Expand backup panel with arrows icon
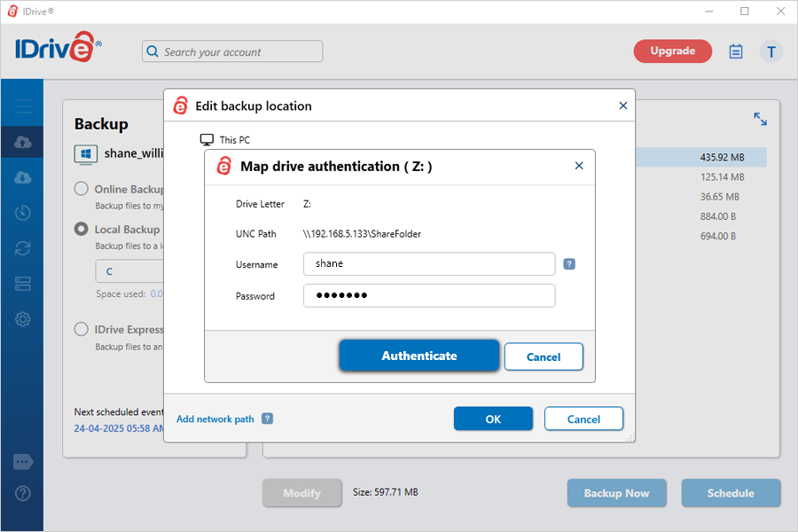Viewport: 798px width, 532px height. (760, 119)
